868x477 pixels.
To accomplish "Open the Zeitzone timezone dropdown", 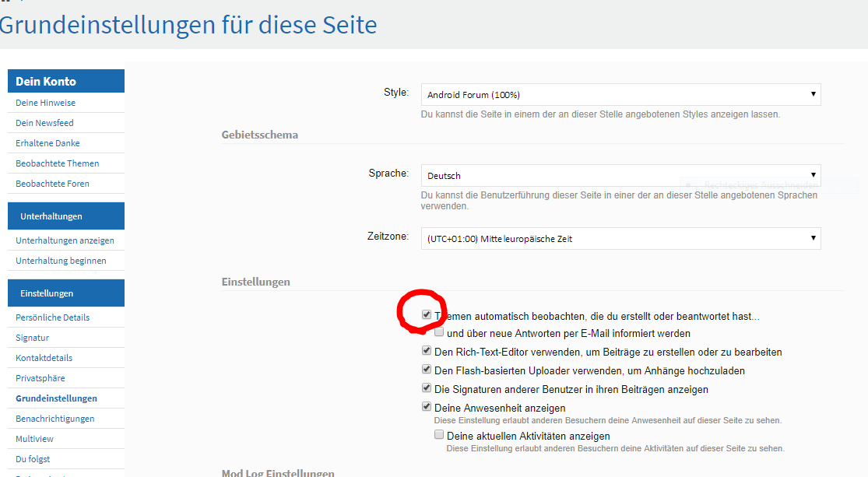I will (x=620, y=239).
